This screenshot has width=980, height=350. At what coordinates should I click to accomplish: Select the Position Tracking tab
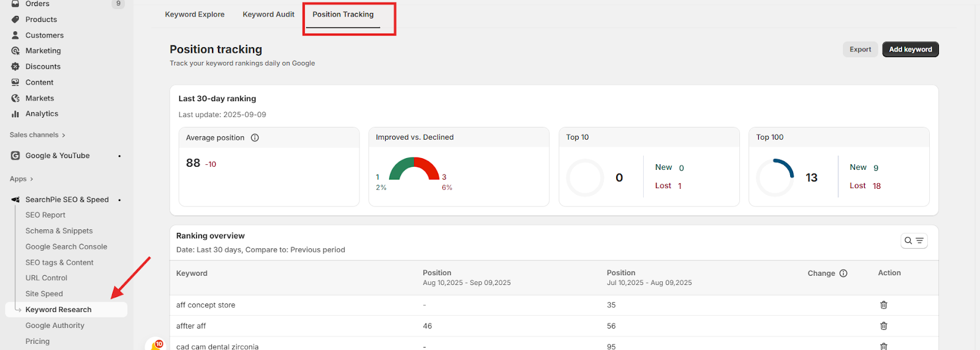point(343,15)
